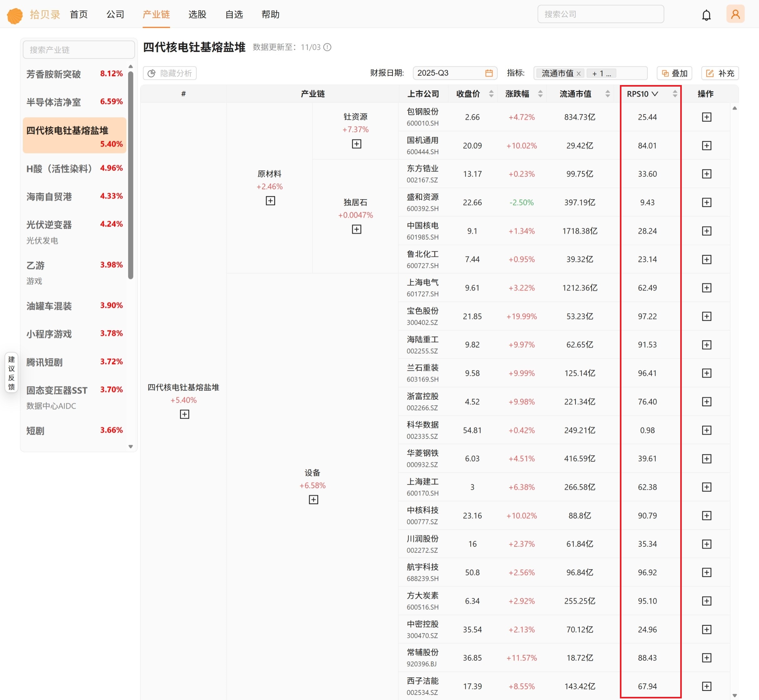Sort the table by 涨跌幅 column

[540, 94]
